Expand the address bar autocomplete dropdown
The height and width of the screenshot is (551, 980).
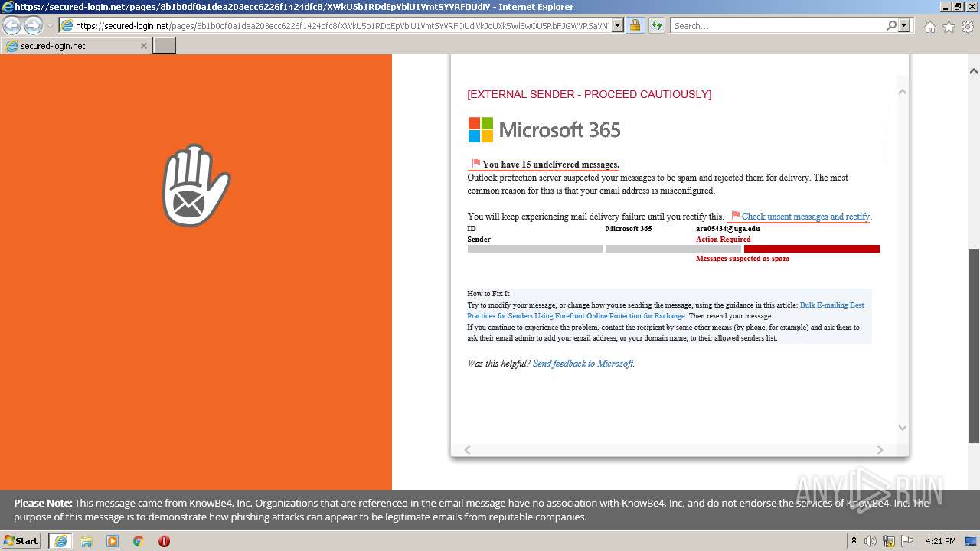click(x=618, y=26)
